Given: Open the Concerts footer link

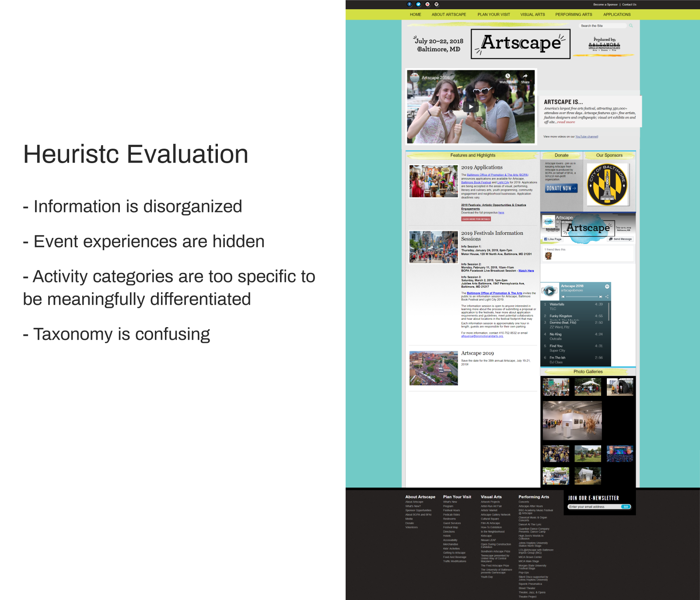Looking at the screenshot, I should pyautogui.click(x=524, y=502).
